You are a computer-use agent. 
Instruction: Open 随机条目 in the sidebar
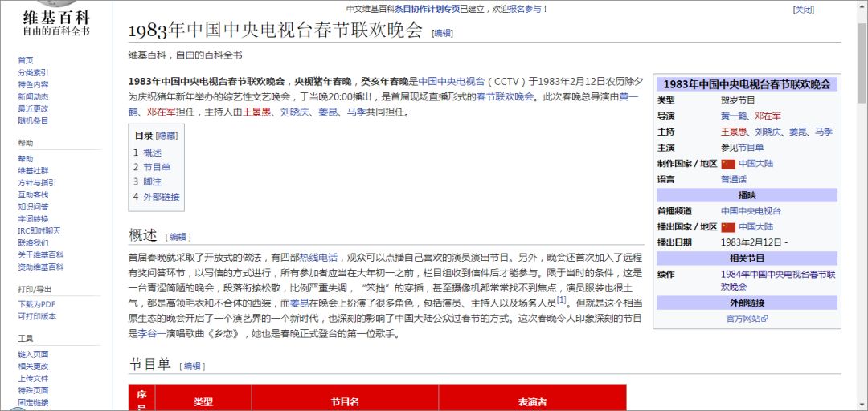[33, 120]
